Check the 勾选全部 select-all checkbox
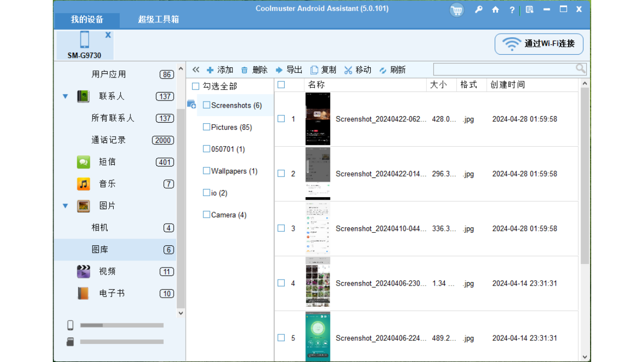This screenshot has width=644, height=362. point(195,86)
